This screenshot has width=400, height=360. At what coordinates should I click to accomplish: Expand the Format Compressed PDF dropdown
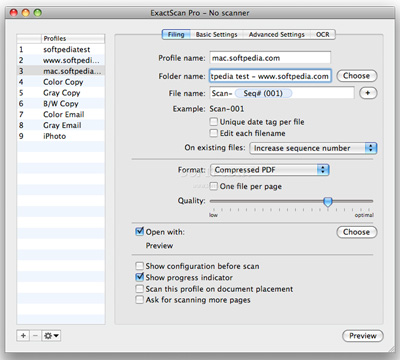click(270, 170)
